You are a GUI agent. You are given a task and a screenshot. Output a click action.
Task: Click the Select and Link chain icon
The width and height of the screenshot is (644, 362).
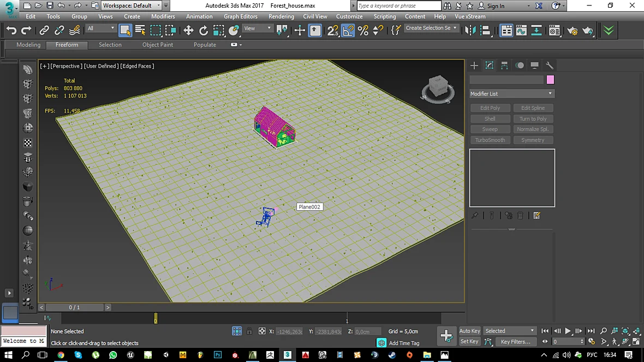(44, 31)
